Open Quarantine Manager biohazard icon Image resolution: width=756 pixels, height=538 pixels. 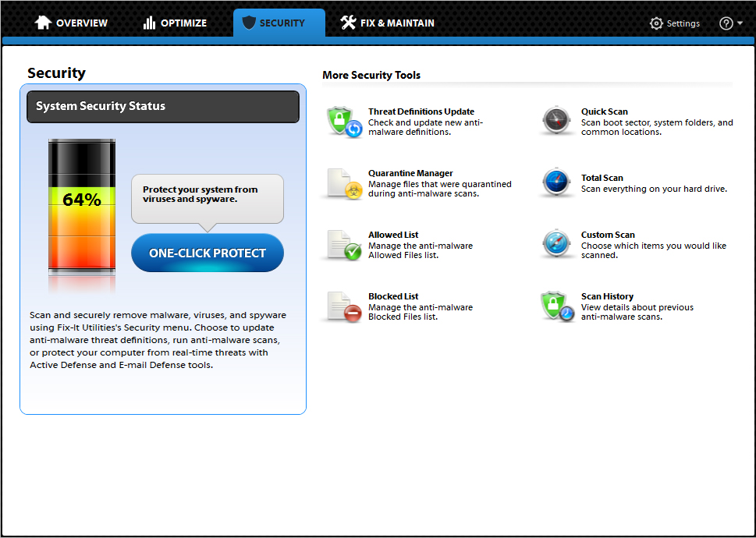[x=344, y=184]
